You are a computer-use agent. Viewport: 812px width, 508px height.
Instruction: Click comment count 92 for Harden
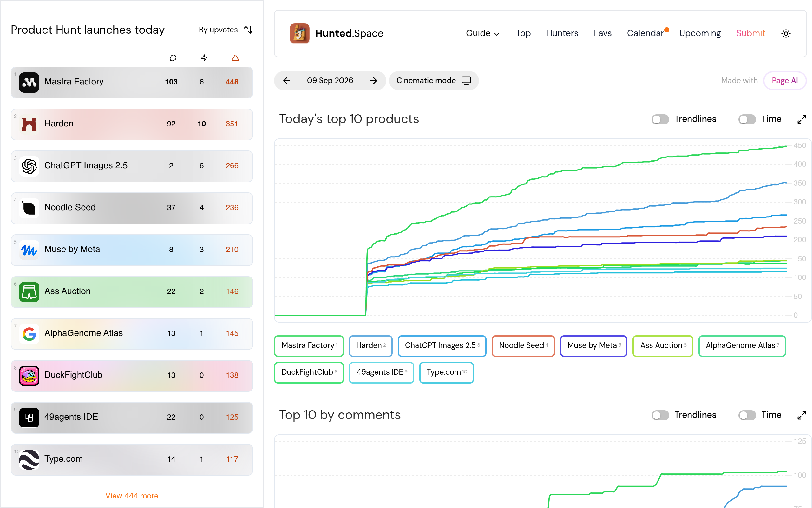tap(171, 124)
